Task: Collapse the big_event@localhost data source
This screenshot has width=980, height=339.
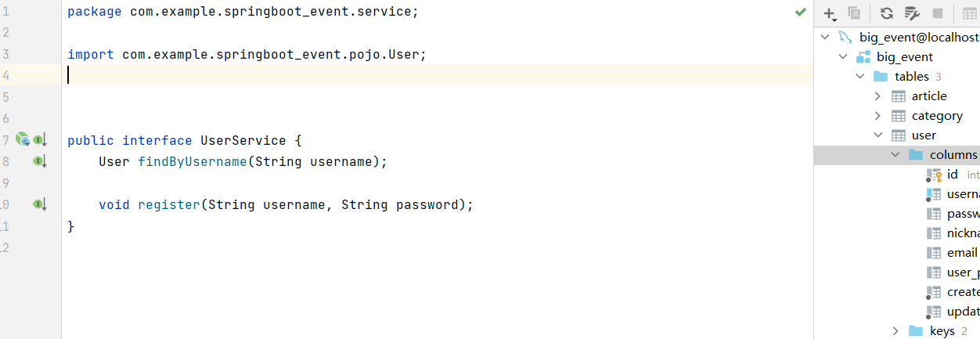Action: (825, 37)
